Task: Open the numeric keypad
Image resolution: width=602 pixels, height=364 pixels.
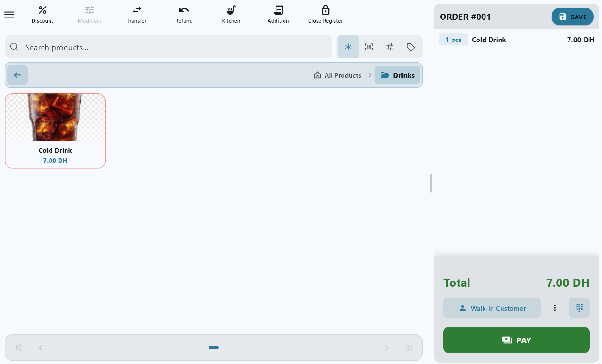Action: (579, 308)
